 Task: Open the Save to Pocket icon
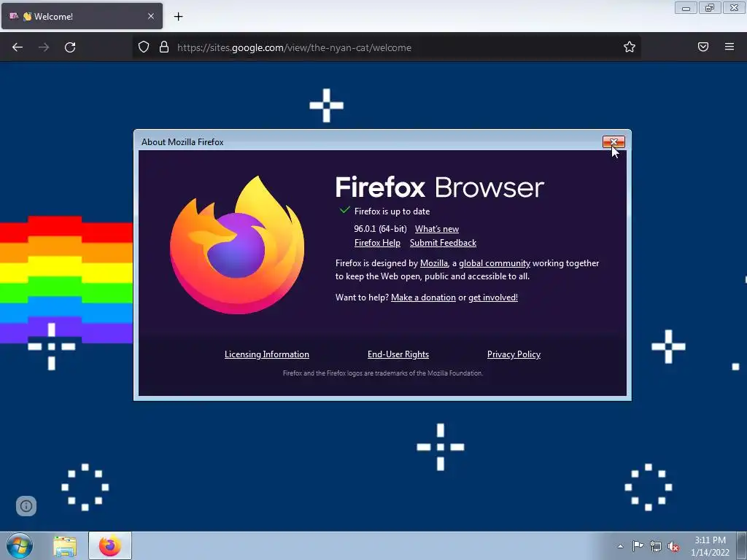pyautogui.click(x=703, y=47)
